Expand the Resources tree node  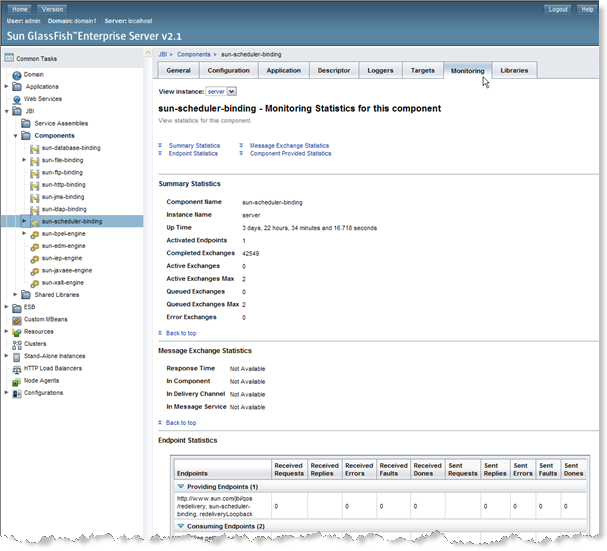[x=6, y=331]
